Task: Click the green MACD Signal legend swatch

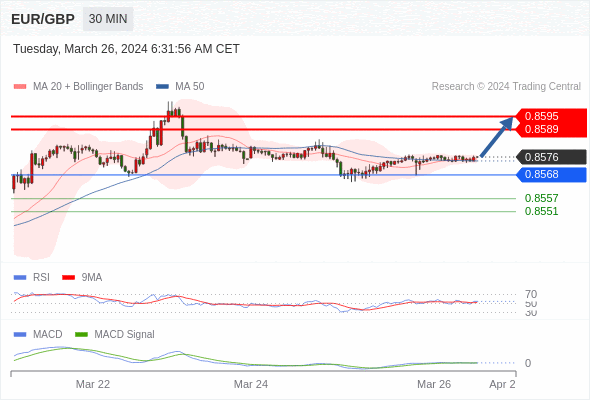Action: point(81,334)
